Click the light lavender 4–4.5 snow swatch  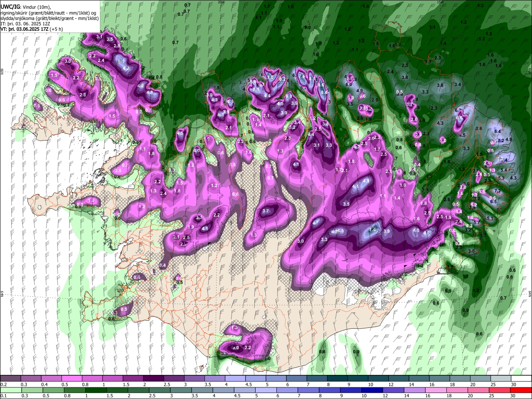235,379
